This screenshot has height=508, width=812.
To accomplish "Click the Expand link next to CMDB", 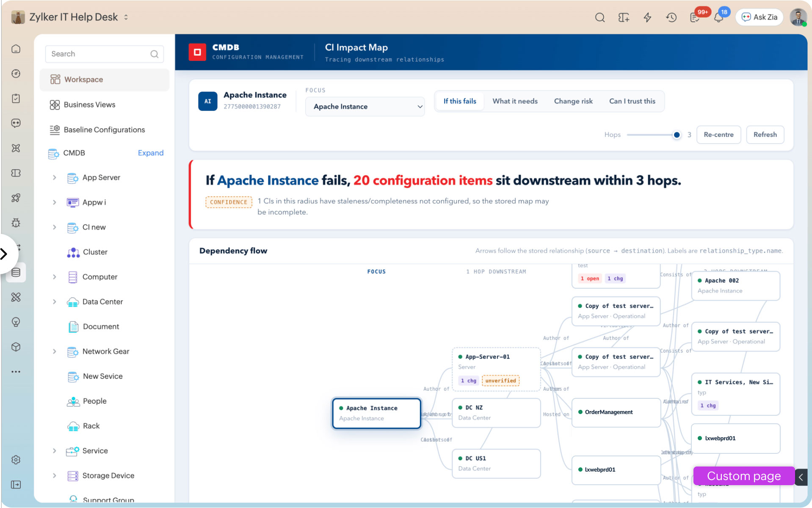I will tap(150, 153).
